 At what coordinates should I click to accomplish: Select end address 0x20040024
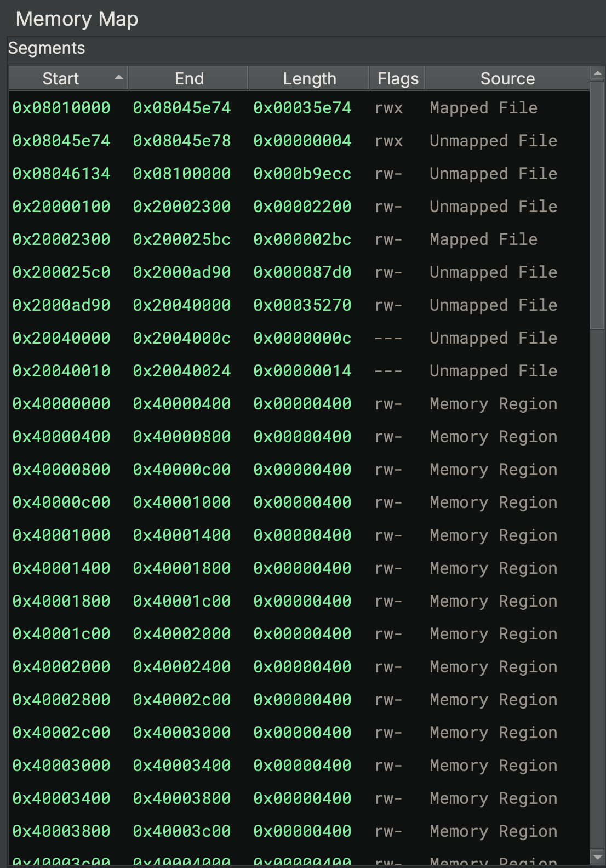pos(182,371)
